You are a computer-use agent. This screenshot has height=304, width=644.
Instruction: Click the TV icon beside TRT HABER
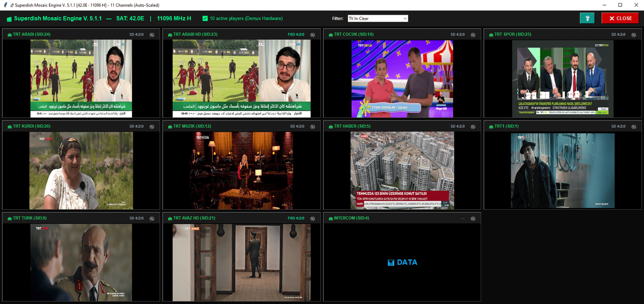click(x=330, y=127)
